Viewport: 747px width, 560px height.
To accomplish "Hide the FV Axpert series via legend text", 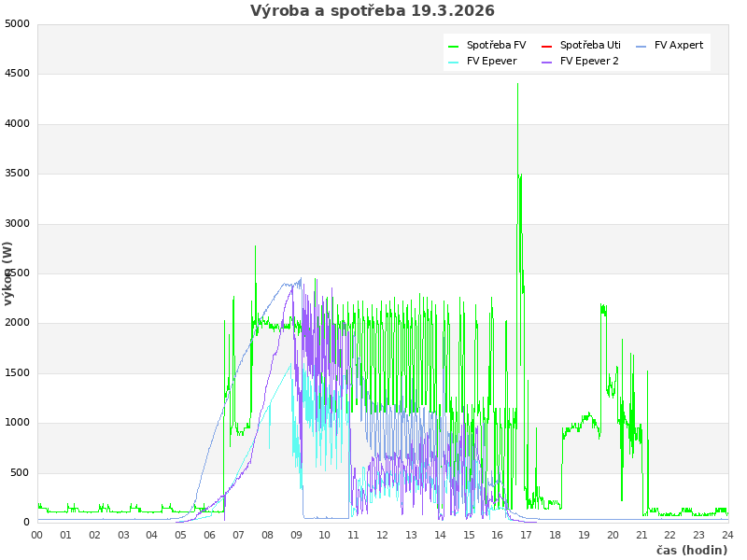I will coord(679,45).
